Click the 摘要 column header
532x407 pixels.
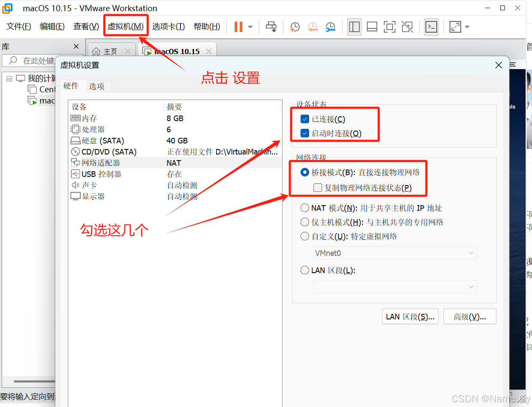pos(223,107)
